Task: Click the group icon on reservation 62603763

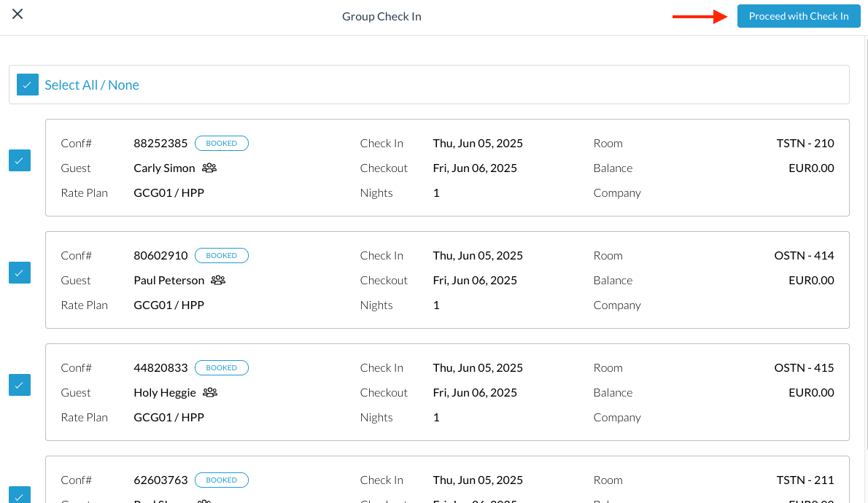Action: tap(203, 502)
